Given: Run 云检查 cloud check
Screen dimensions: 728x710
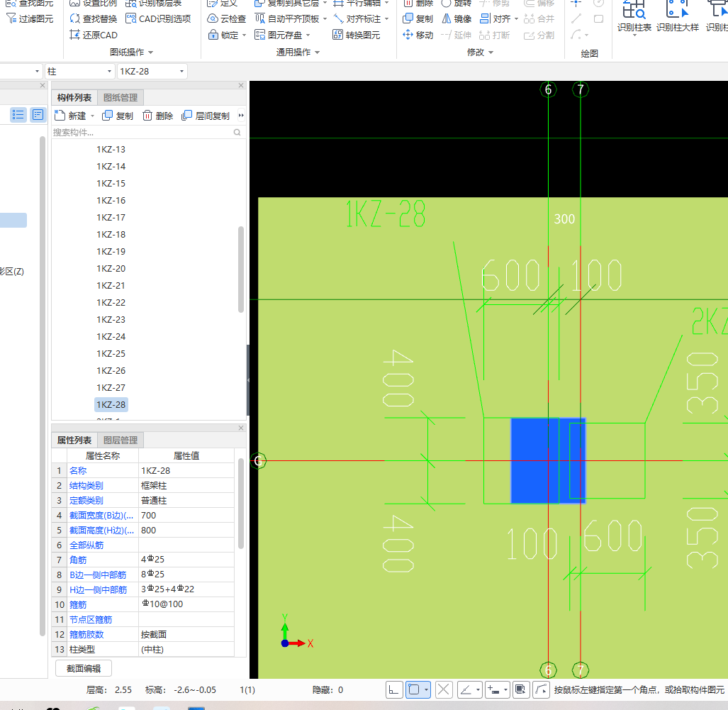Looking at the screenshot, I should click(x=226, y=18).
